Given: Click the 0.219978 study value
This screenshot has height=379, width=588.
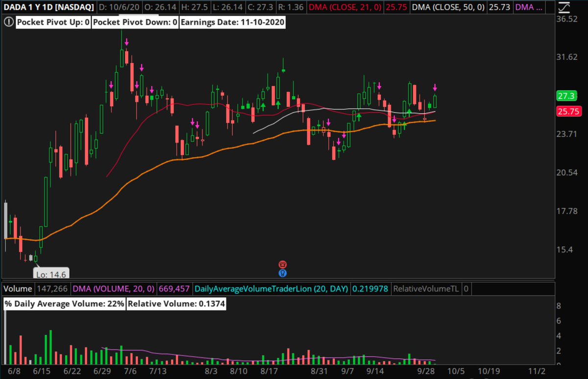Looking at the screenshot, I should click(370, 289).
